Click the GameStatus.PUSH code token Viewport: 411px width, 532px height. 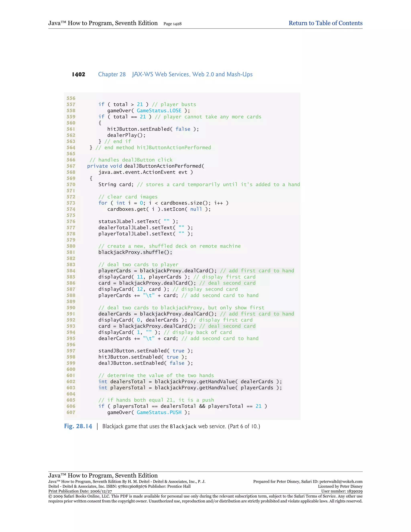click(159, 412)
